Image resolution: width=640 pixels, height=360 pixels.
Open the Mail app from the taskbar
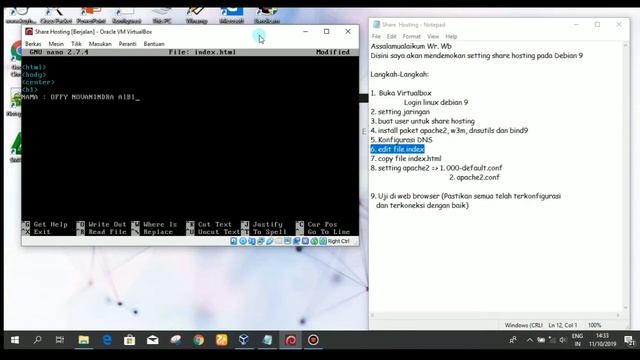coord(153,340)
